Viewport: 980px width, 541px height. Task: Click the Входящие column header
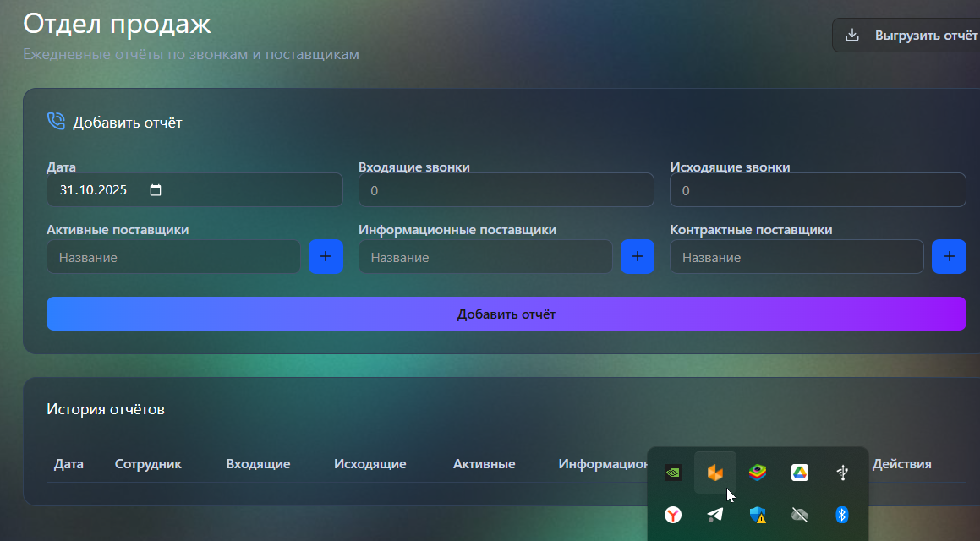pyautogui.click(x=258, y=464)
